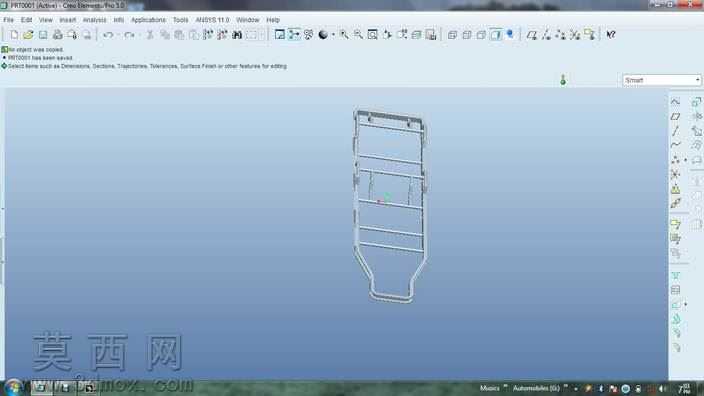Switch display style to No Hidden
704x396 pixels.
(481, 35)
